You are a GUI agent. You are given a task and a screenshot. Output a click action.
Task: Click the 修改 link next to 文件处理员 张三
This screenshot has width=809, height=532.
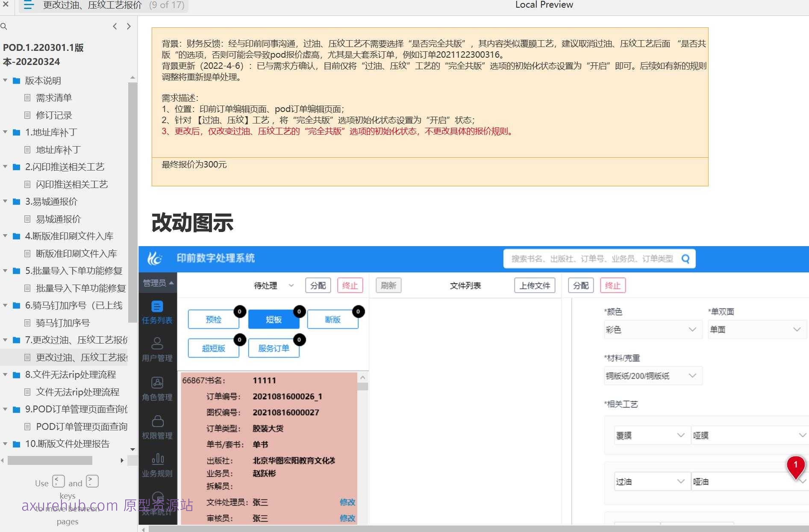(347, 503)
